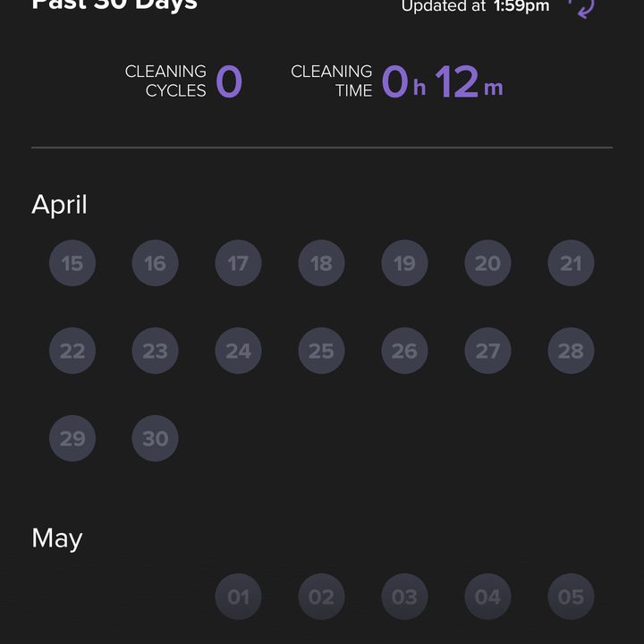This screenshot has height=644, width=644.
Task: Select April 28 date circle
Action: tap(571, 351)
